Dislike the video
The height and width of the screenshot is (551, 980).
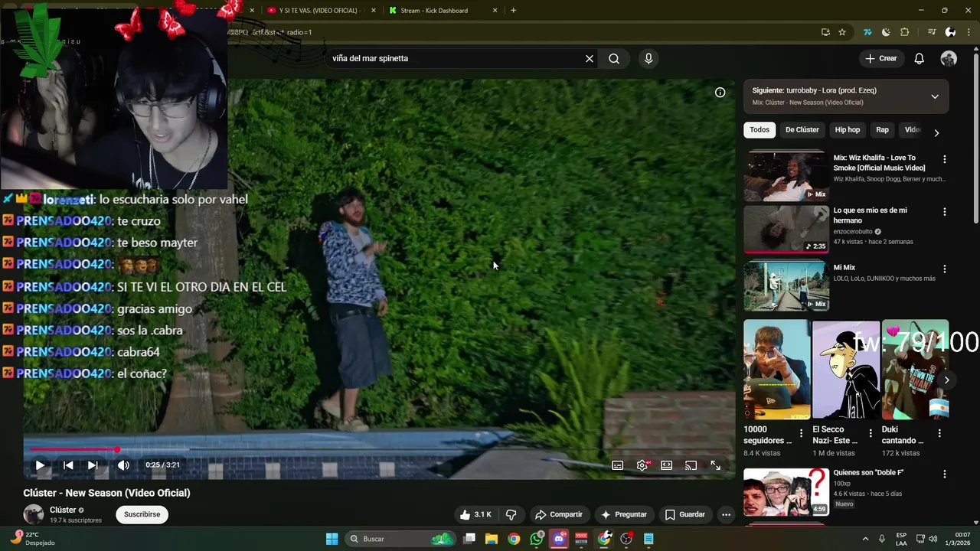tap(511, 515)
